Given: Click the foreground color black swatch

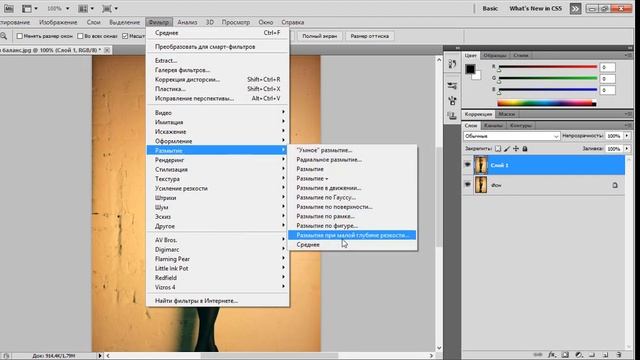Looking at the screenshot, I should tap(470, 69).
